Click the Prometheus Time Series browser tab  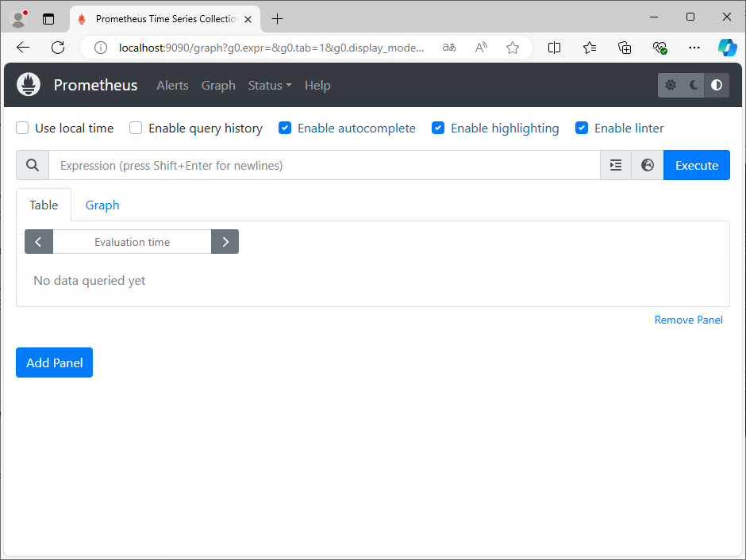tap(165, 19)
